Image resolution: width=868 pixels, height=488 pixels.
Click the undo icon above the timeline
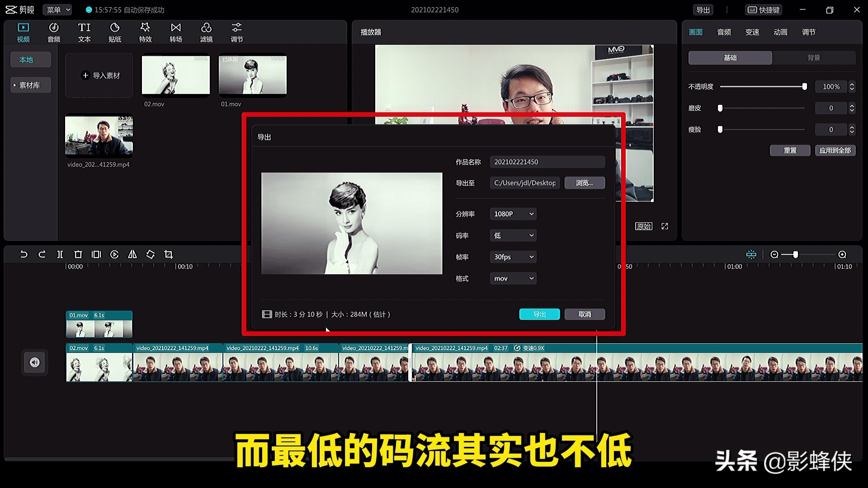point(24,254)
